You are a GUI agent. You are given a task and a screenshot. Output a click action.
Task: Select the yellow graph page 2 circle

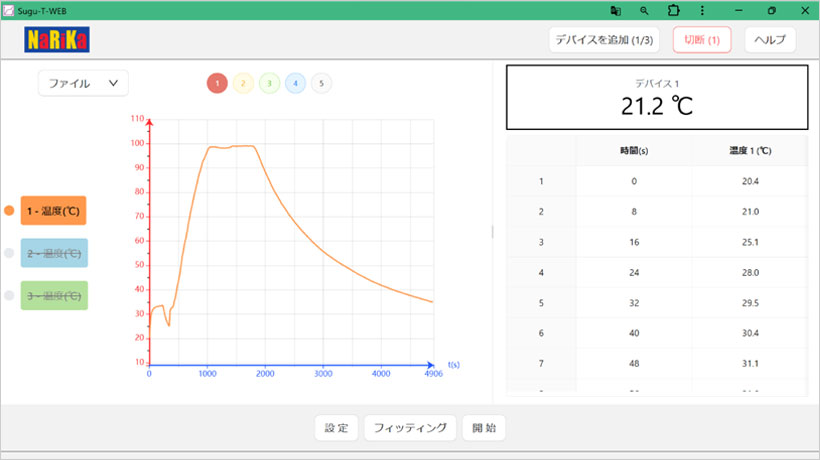[x=243, y=83]
